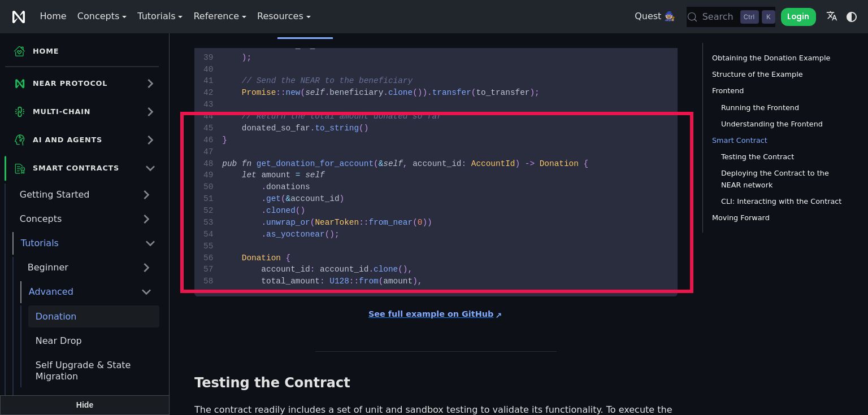Select the HOME sidebar icon
868x415 pixels.
(x=19, y=51)
